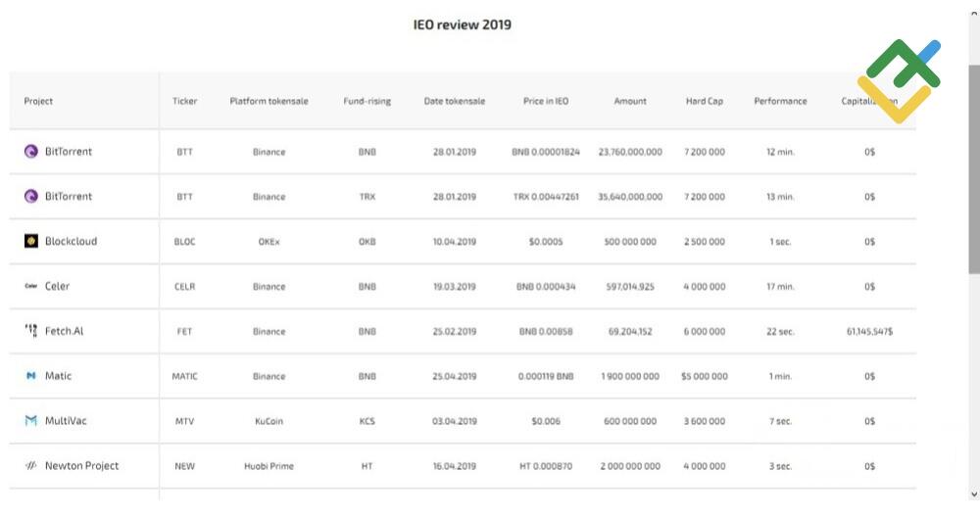Click the Performance column header
Viewport: 980px width, 515px height.
coord(780,101)
